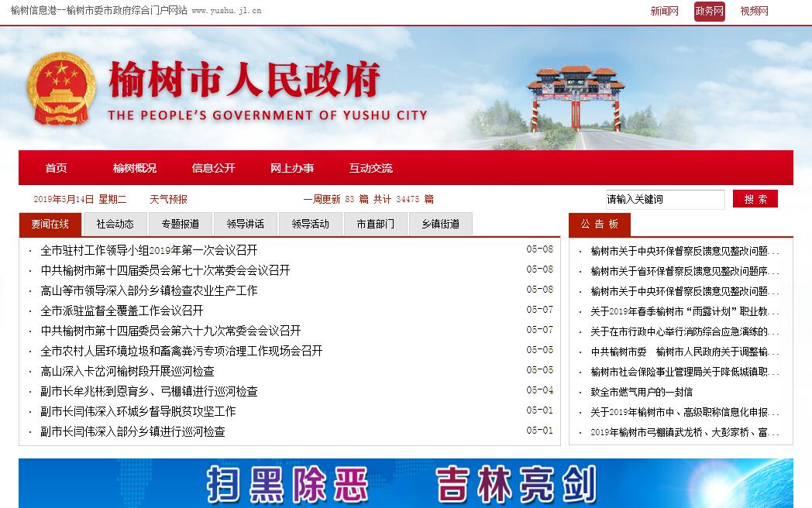Open the 首页 home menu item
Screen dimensions: 812x508
coord(56,168)
